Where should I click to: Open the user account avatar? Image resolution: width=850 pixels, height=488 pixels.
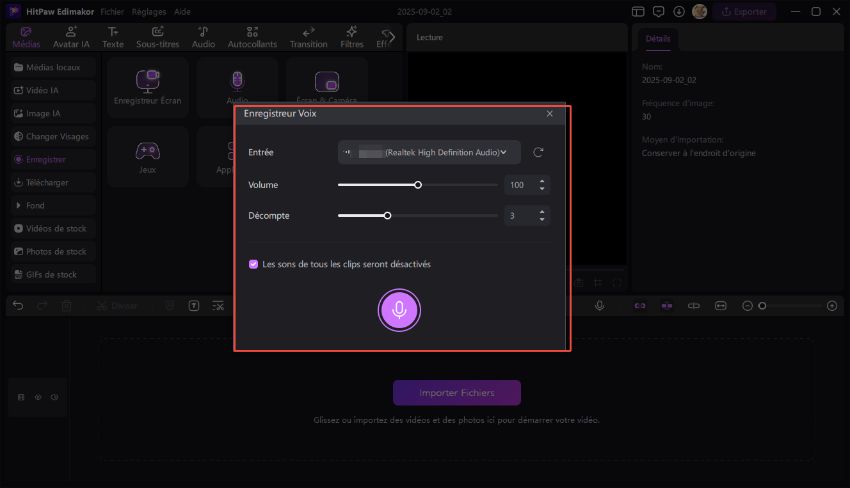[x=699, y=11]
